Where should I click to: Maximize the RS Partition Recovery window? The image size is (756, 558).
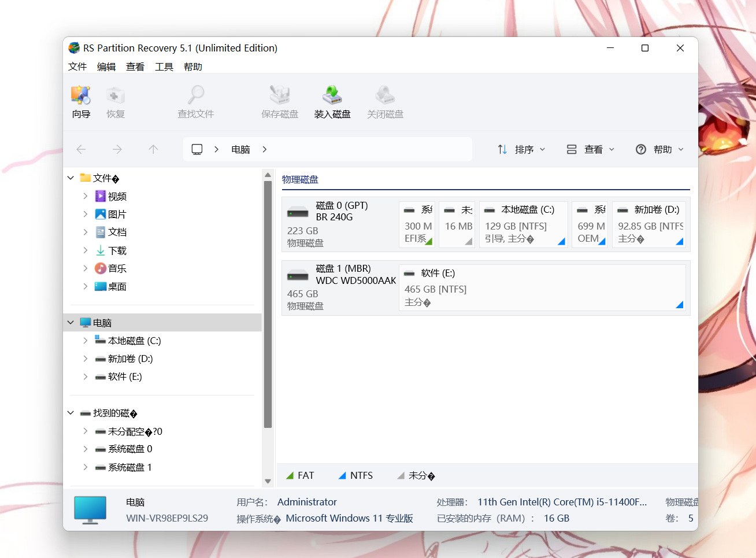point(645,48)
